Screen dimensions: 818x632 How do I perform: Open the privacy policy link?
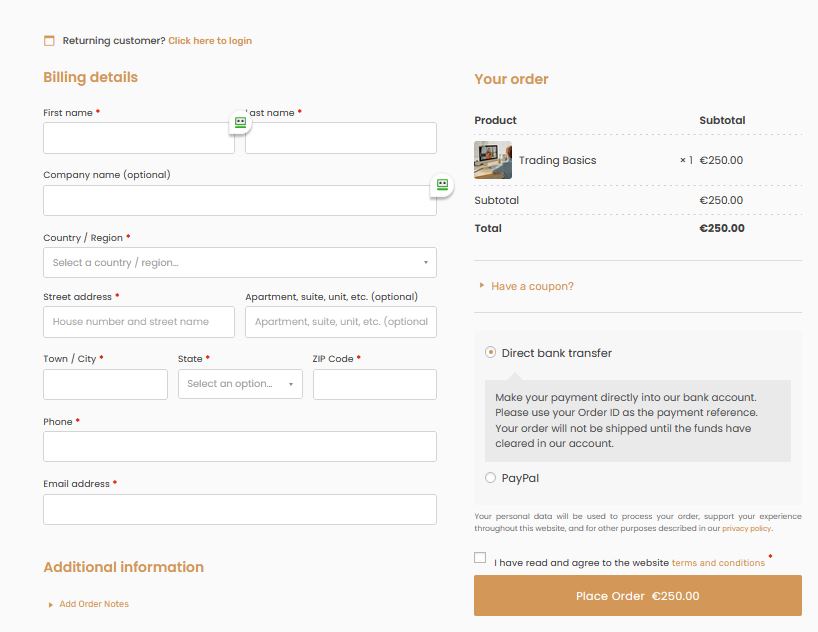(x=746, y=528)
